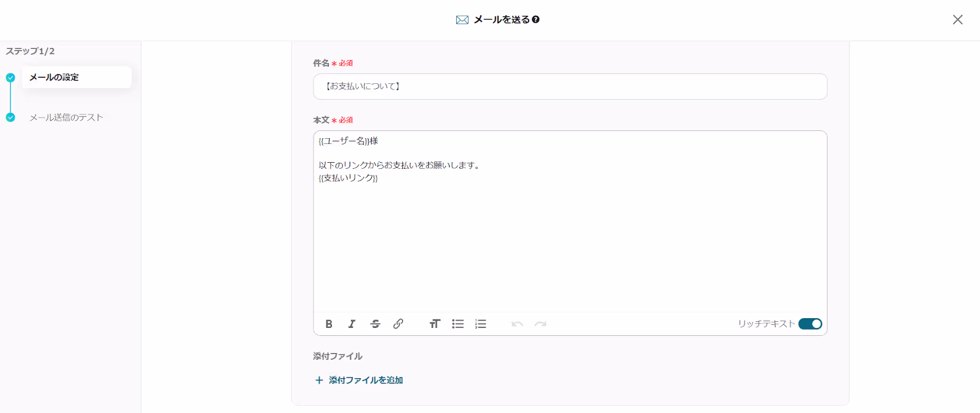Screen dimensions: 980x413
Task: Click the 件名 subject input field
Action: pyautogui.click(x=570, y=86)
